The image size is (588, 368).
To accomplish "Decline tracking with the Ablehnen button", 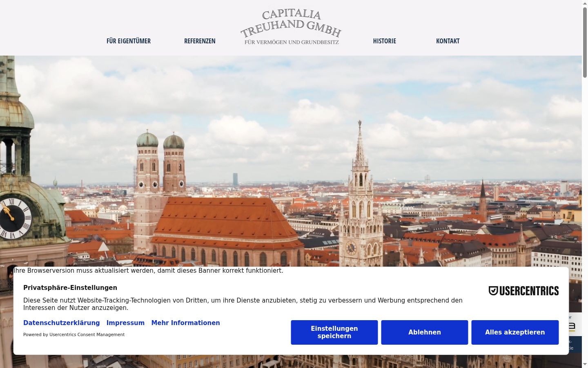I will [x=425, y=332].
